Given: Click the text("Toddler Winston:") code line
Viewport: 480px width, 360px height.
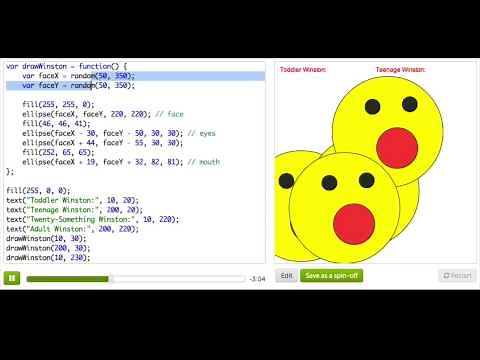Looking at the screenshot, I should pos(72,200).
